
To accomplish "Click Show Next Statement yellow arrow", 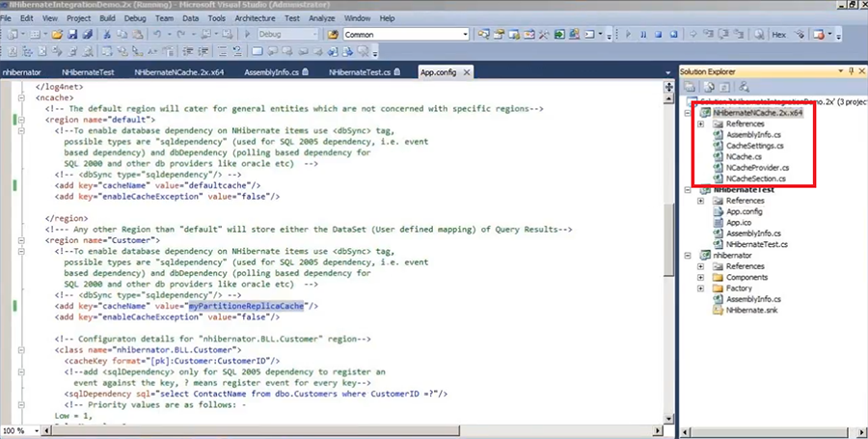I will point(693,35).
